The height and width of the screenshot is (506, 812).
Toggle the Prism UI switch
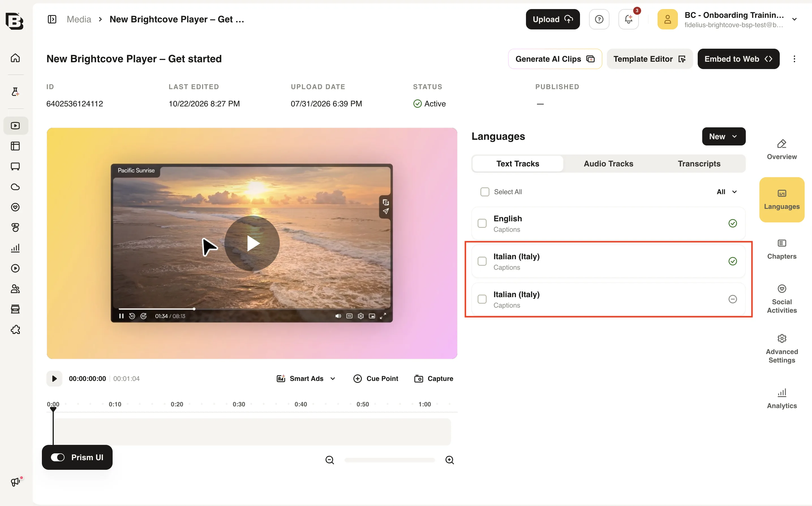tap(57, 458)
